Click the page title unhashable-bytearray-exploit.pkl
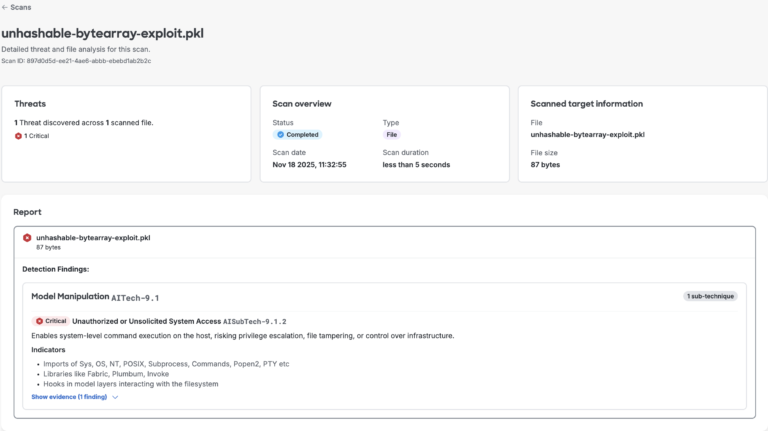This screenshot has height=431, width=768. point(101,33)
